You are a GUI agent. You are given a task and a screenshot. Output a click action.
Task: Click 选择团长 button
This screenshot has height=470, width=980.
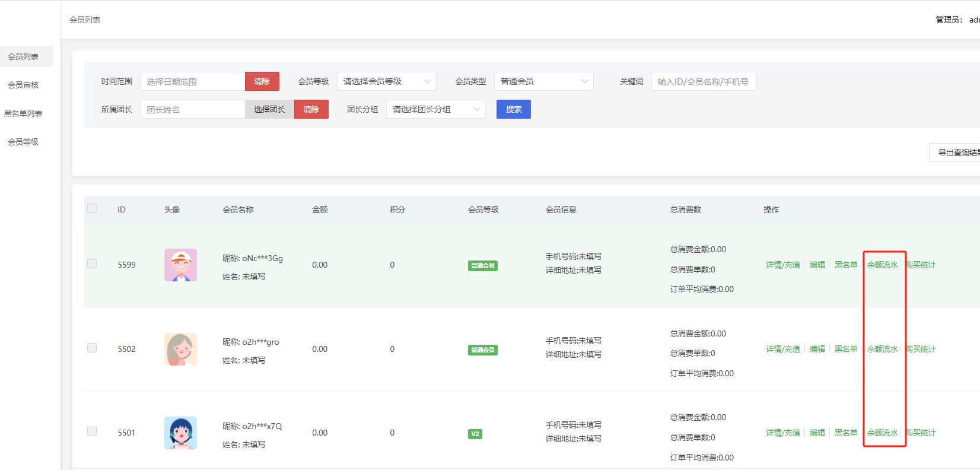coord(269,109)
